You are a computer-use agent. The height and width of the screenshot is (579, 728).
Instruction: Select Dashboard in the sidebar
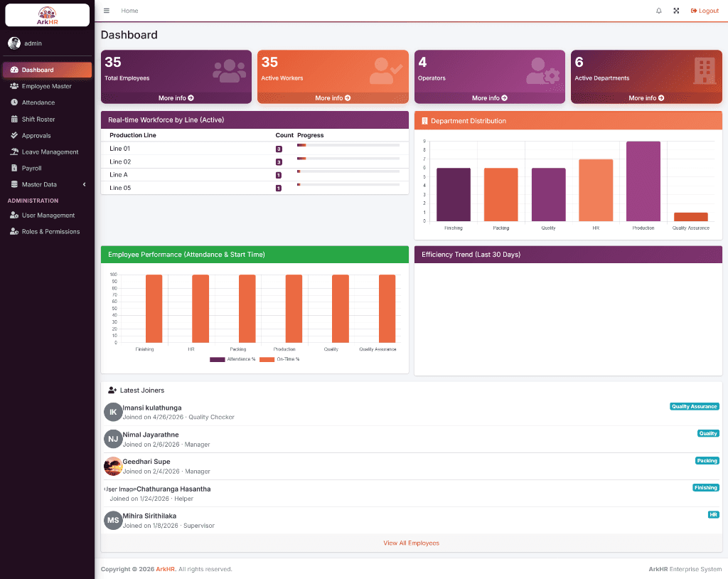click(x=47, y=70)
